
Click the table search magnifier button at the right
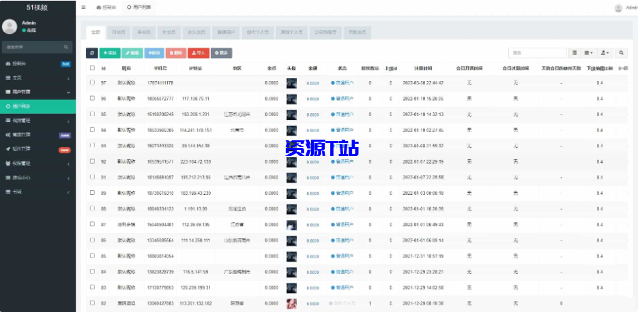(x=621, y=53)
